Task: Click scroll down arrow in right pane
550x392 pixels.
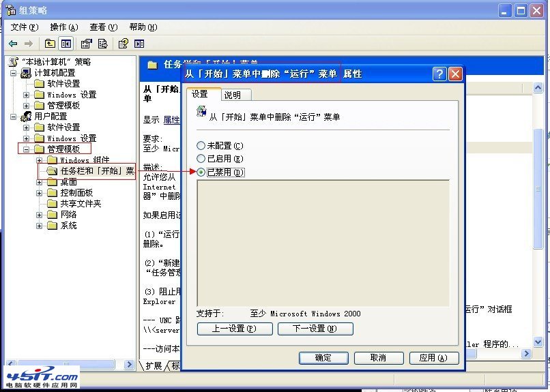Action: pos(538,342)
